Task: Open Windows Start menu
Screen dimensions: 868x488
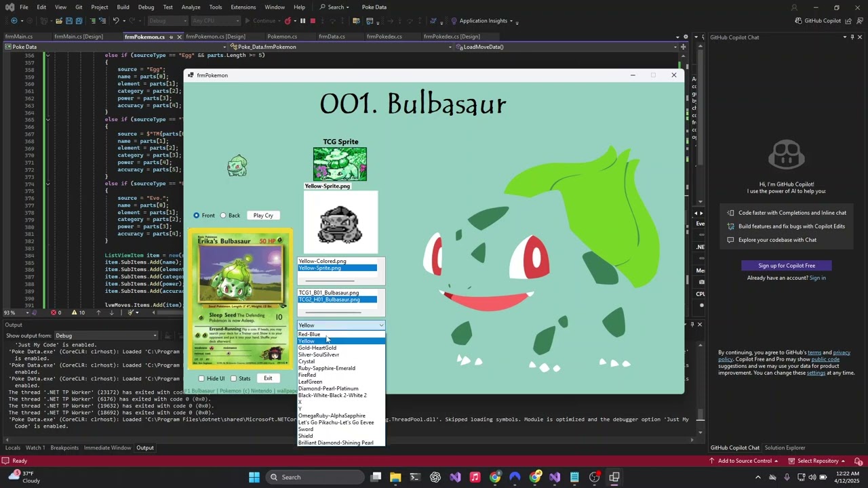Action: (x=254, y=477)
